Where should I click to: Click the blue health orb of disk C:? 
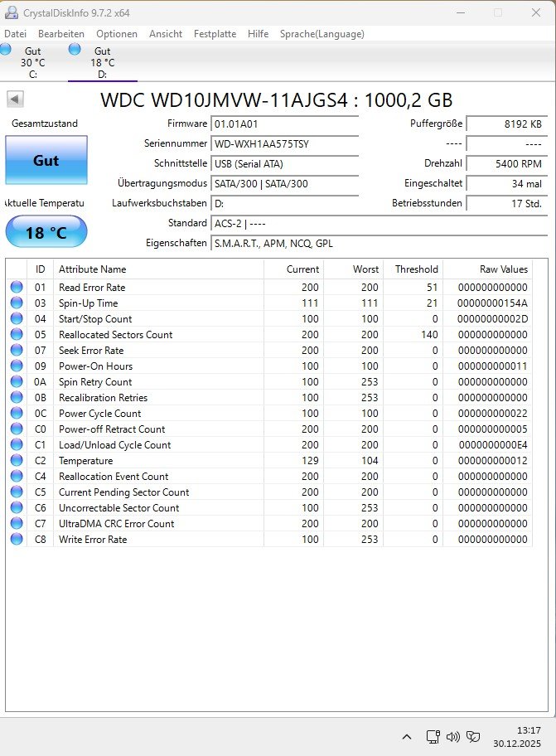[5, 49]
